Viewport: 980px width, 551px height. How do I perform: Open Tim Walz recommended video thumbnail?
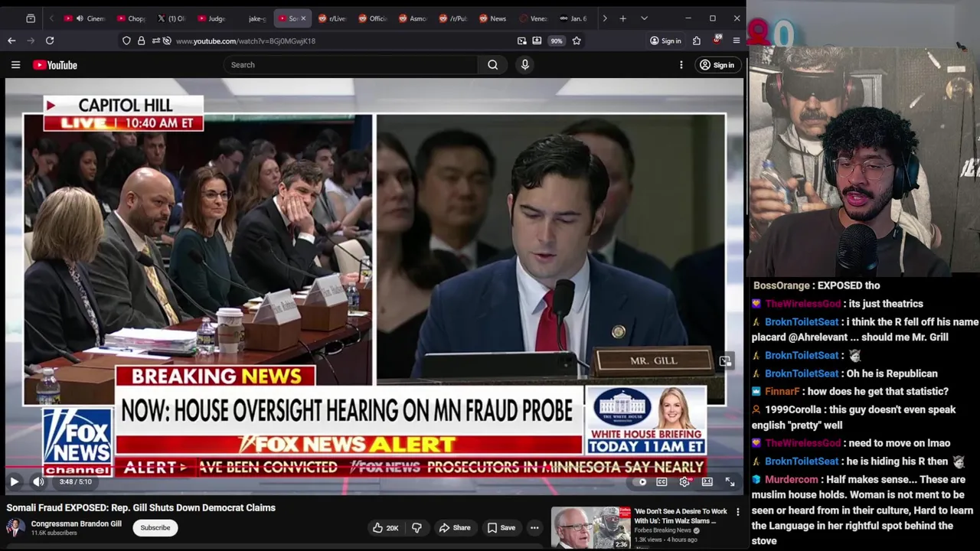tap(590, 528)
